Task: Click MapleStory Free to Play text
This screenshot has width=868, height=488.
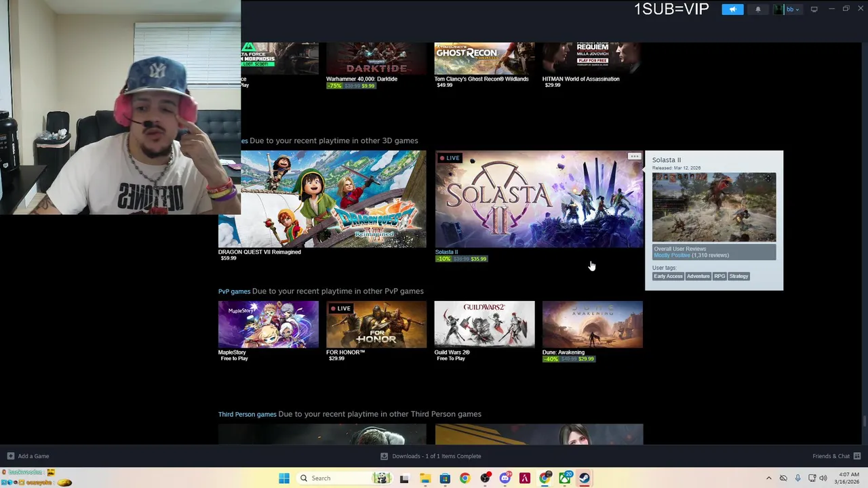Action: 234,359
